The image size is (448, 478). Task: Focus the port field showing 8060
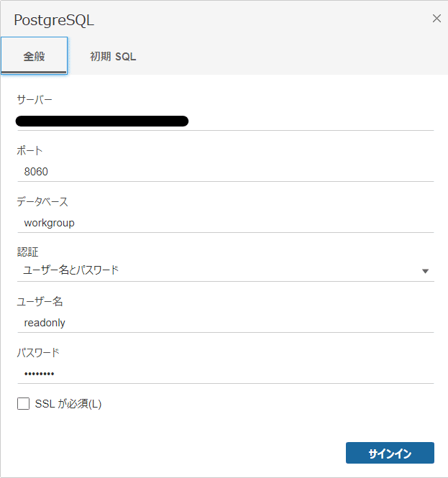[224, 172]
